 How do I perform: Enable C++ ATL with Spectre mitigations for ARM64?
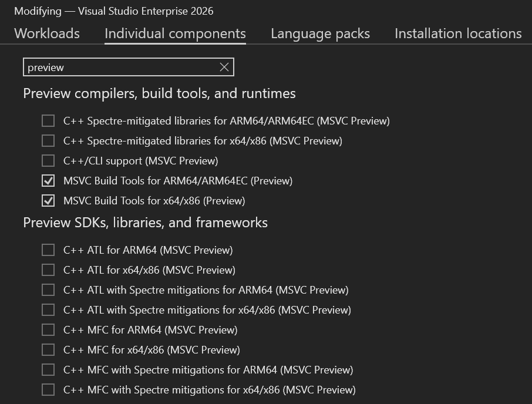click(48, 289)
